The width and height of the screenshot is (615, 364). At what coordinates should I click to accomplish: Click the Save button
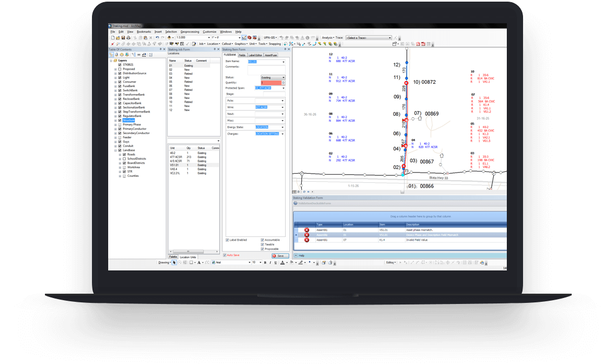click(280, 256)
